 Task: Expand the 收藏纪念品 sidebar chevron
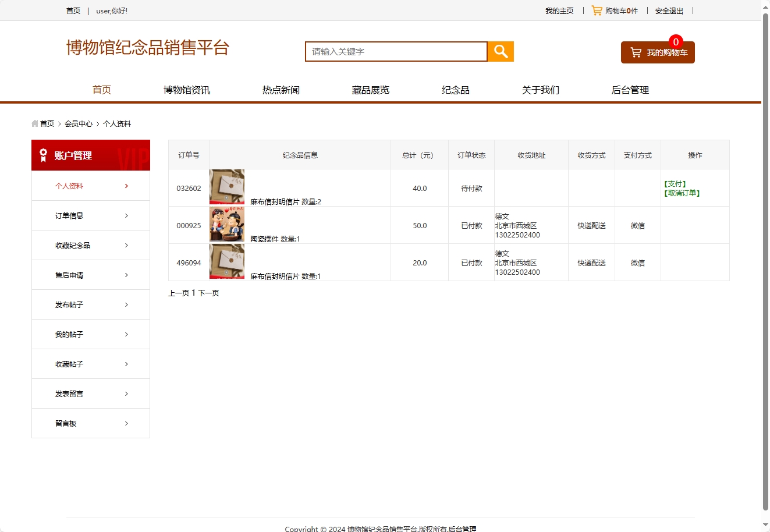pos(126,245)
